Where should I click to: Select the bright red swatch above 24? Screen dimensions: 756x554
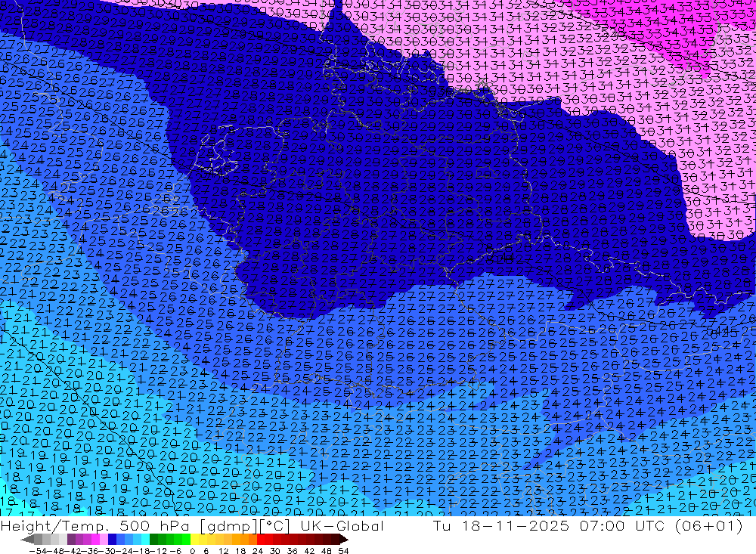[x=261, y=539]
